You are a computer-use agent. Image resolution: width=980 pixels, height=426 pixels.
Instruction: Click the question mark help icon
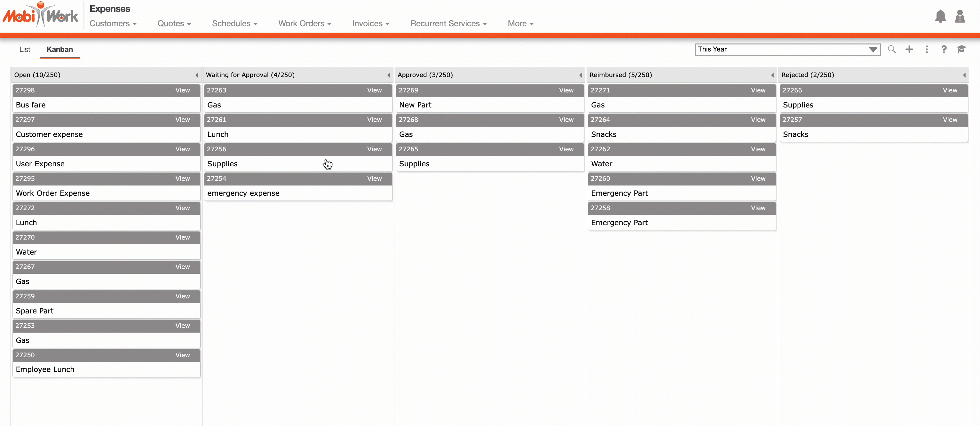point(944,50)
